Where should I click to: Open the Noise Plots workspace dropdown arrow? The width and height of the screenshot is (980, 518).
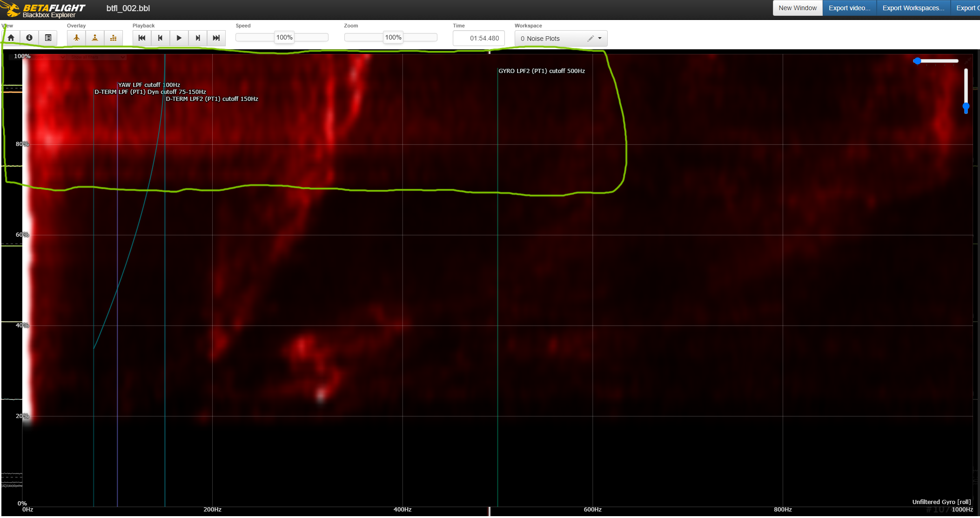coord(600,38)
